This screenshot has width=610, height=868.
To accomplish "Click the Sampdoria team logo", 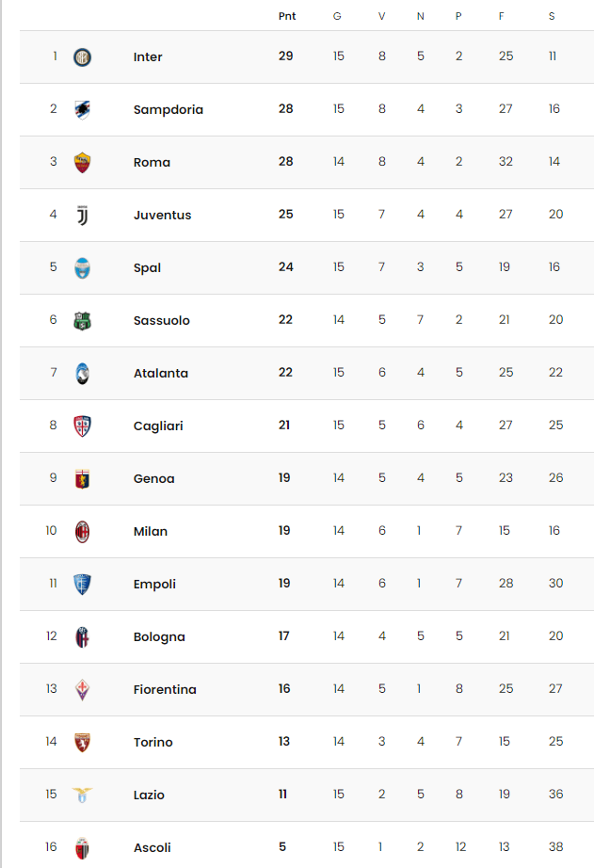I will click(82, 109).
